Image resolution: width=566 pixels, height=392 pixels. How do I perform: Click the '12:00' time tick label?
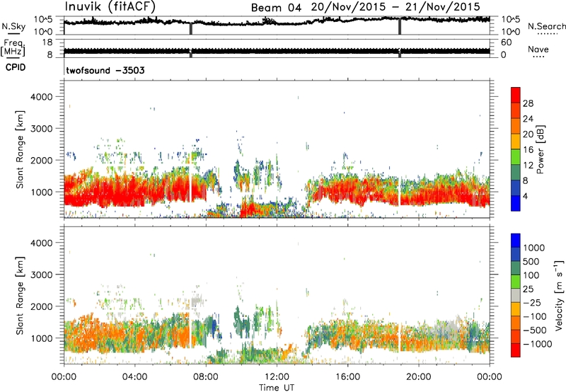[x=277, y=377]
